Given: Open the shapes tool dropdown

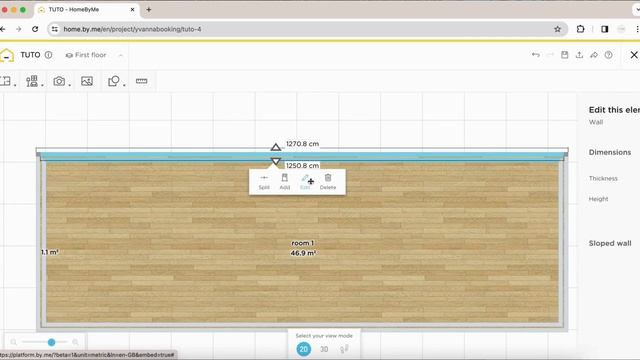Looking at the screenshot, I should click(115, 81).
